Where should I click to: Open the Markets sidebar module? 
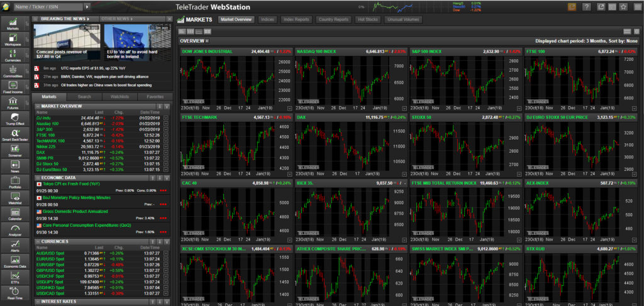(14, 24)
